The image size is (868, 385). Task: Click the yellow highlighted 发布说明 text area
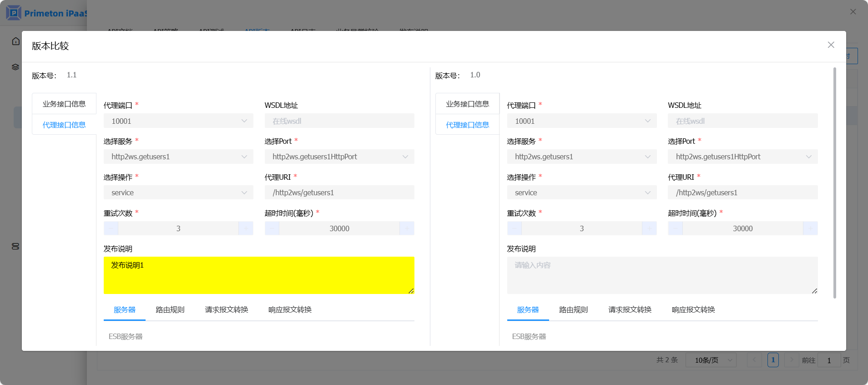tap(259, 275)
